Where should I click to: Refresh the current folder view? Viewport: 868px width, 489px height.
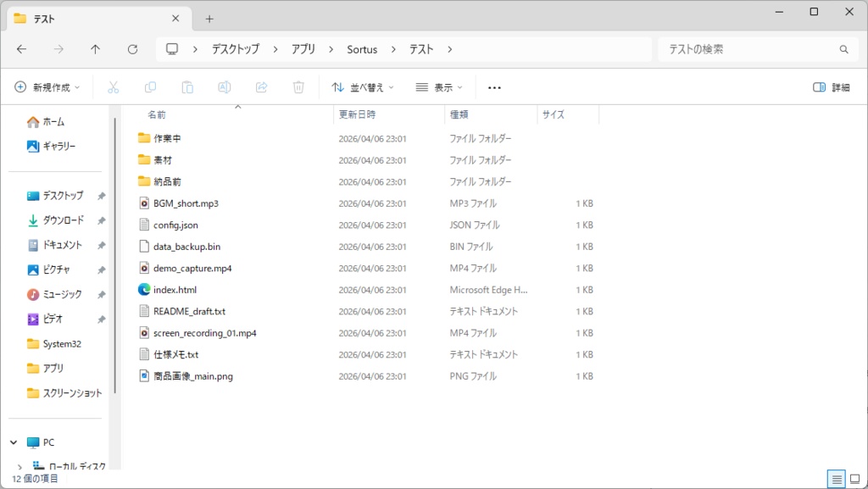point(132,49)
